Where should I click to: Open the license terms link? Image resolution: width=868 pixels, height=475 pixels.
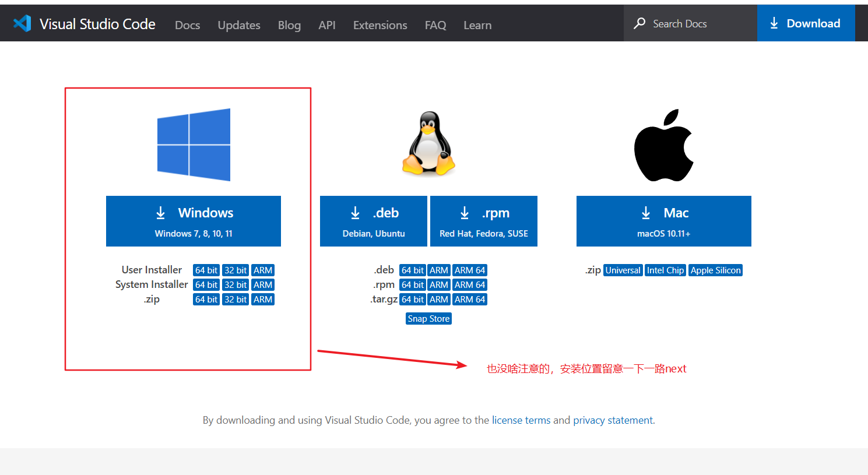521,420
